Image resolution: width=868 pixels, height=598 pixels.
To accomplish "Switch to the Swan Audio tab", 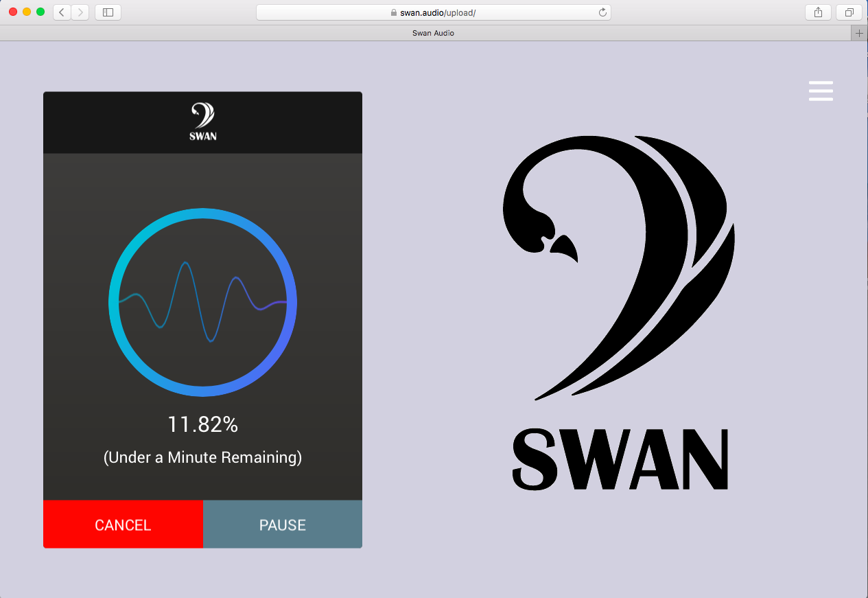I will point(434,32).
